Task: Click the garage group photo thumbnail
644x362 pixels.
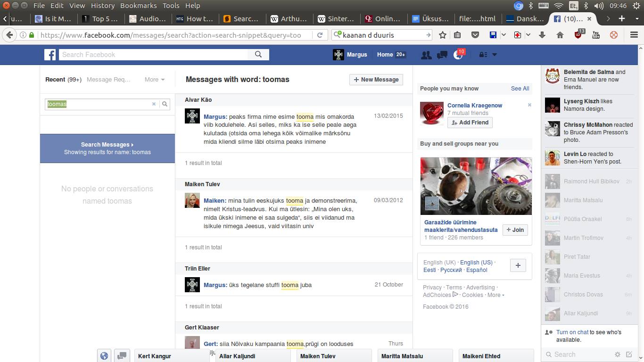Action: coord(476,186)
